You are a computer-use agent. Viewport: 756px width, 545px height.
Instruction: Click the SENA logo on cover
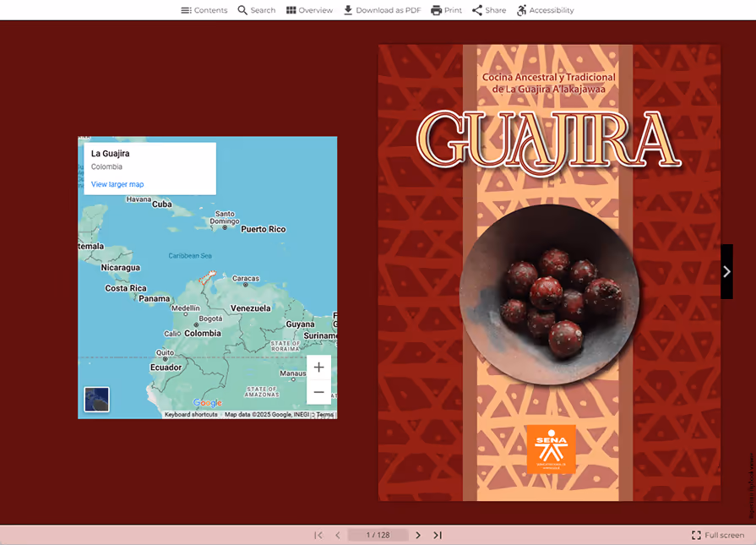click(x=551, y=449)
